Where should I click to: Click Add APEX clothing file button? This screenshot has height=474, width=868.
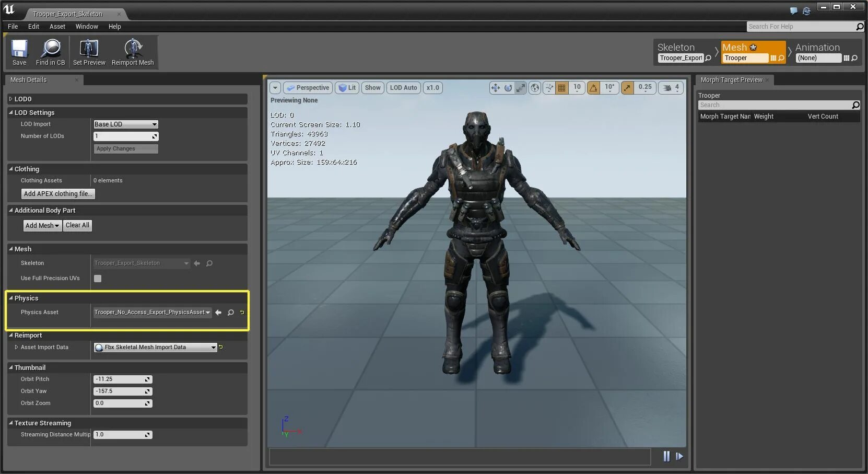coord(58,194)
